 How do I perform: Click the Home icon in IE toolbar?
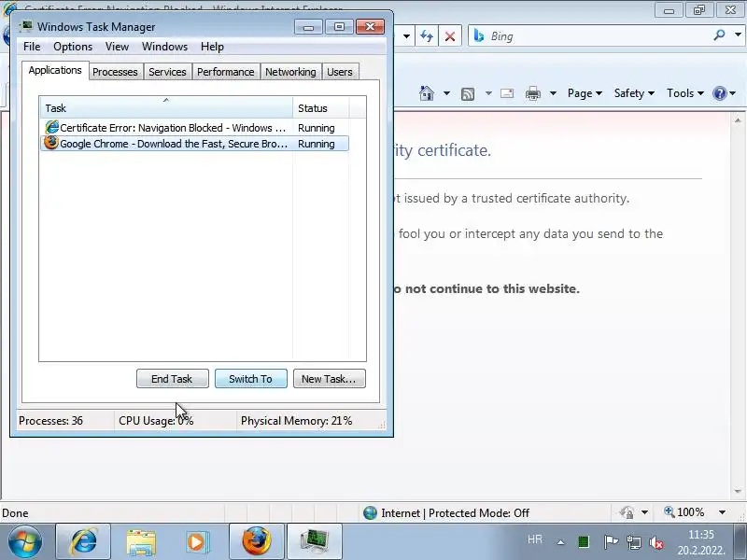(427, 93)
